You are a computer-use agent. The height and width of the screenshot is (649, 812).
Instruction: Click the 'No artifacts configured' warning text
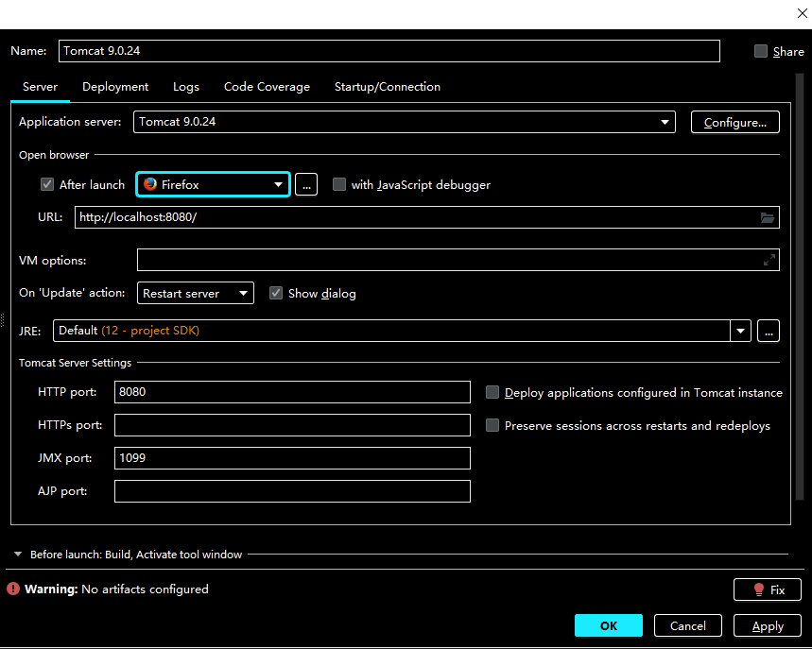click(x=145, y=589)
